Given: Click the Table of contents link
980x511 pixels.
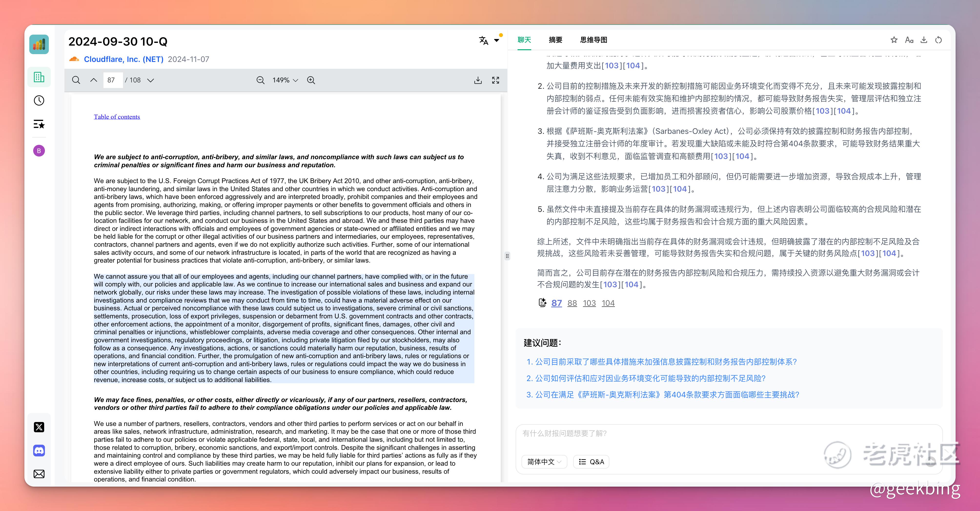Looking at the screenshot, I should pos(117,117).
